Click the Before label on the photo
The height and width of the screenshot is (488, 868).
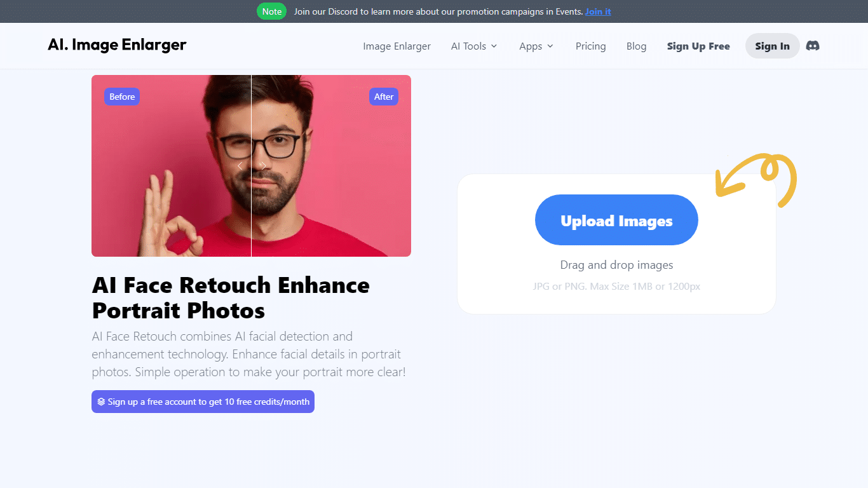tap(122, 97)
